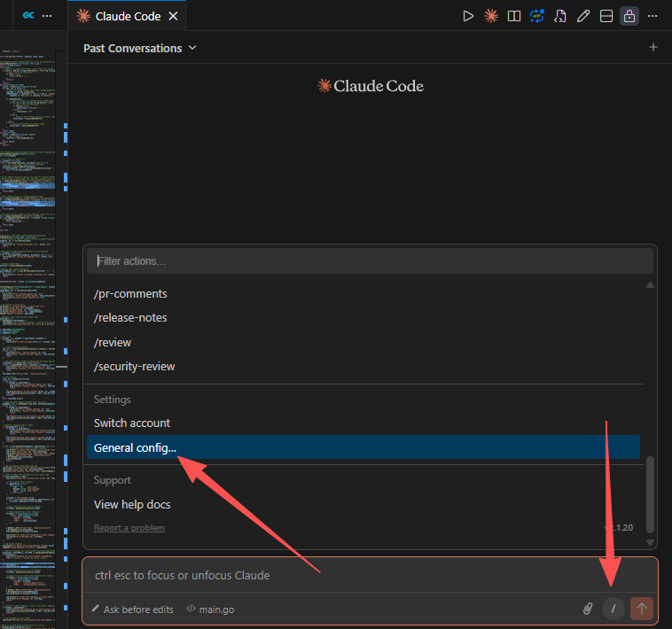Select the Claude Code tab
The height and width of the screenshot is (629, 672).
point(127,16)
